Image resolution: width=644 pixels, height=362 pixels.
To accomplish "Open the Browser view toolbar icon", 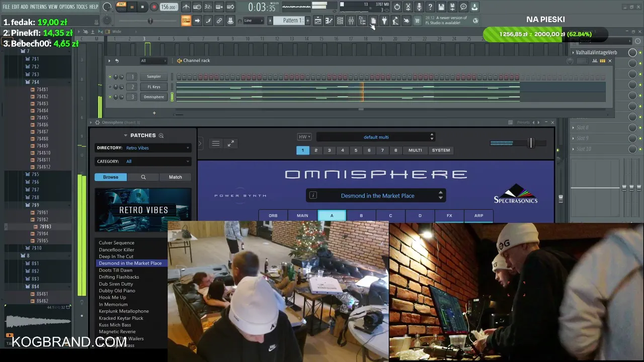I will click(x=362, y=21).
